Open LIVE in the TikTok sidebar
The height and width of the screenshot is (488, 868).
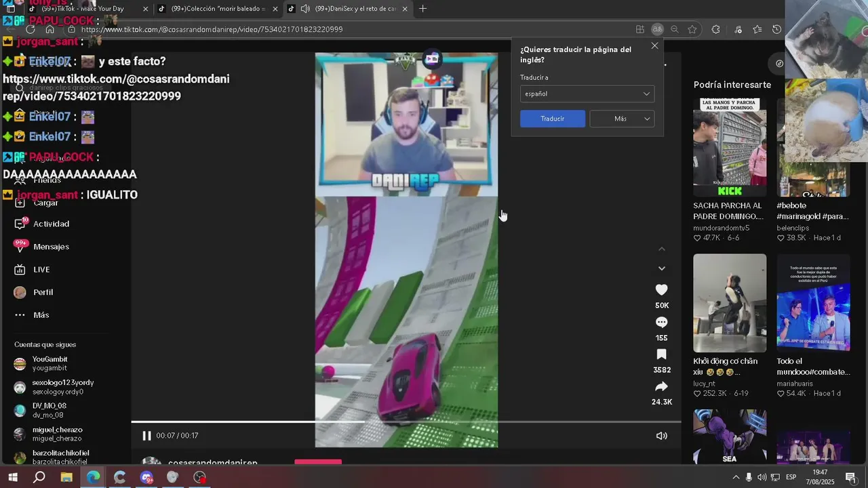[33, 269]
